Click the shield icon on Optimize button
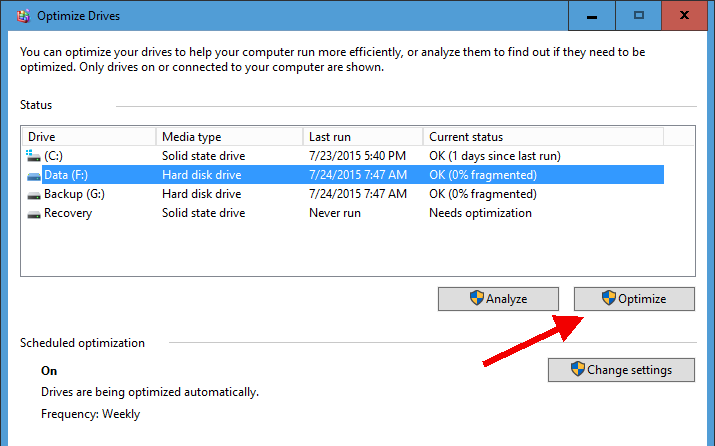 pos(609,298)
